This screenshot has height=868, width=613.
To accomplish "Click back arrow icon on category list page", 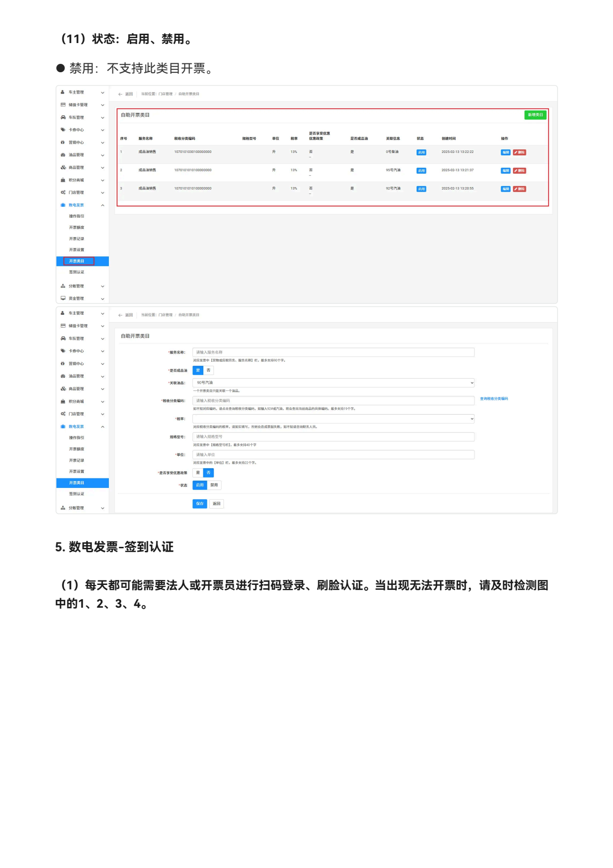I will pos(120,94).
